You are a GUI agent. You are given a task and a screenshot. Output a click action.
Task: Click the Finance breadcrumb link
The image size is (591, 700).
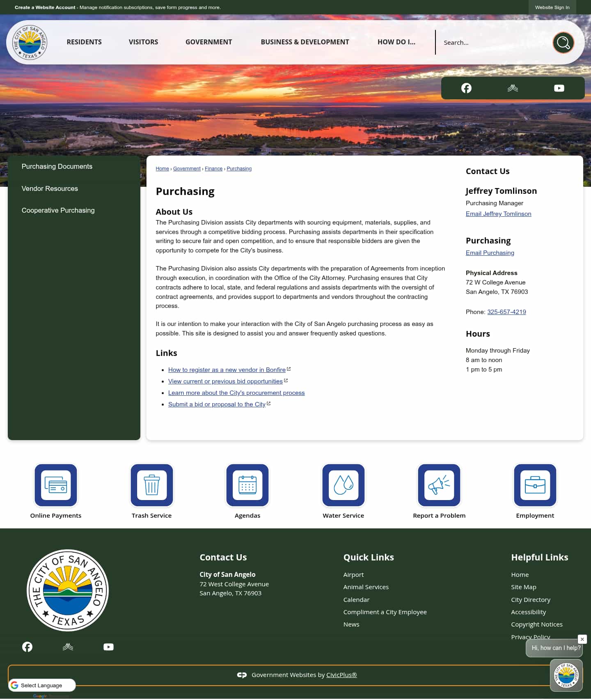[213, 169]
